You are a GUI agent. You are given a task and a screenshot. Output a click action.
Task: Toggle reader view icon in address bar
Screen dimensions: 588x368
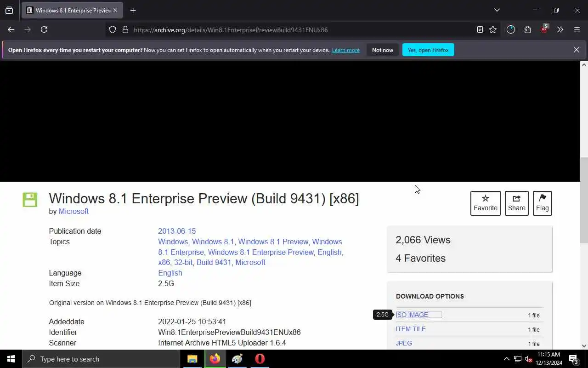click(x=480, y=29)
